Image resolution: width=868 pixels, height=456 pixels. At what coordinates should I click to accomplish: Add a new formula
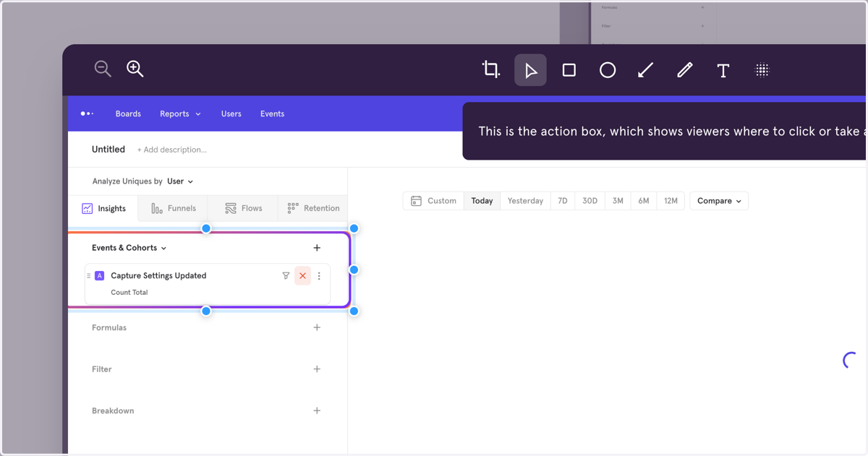tap(317, 327)
